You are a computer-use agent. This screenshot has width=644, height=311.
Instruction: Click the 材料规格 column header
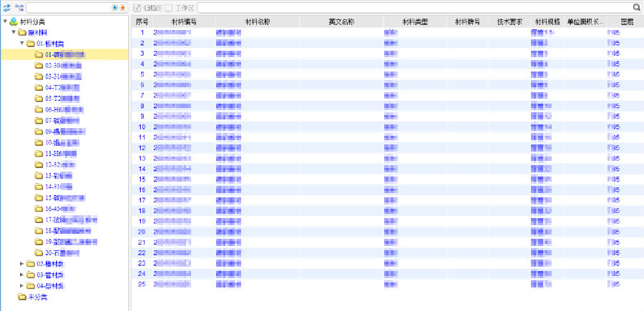[x=548, y=21]
